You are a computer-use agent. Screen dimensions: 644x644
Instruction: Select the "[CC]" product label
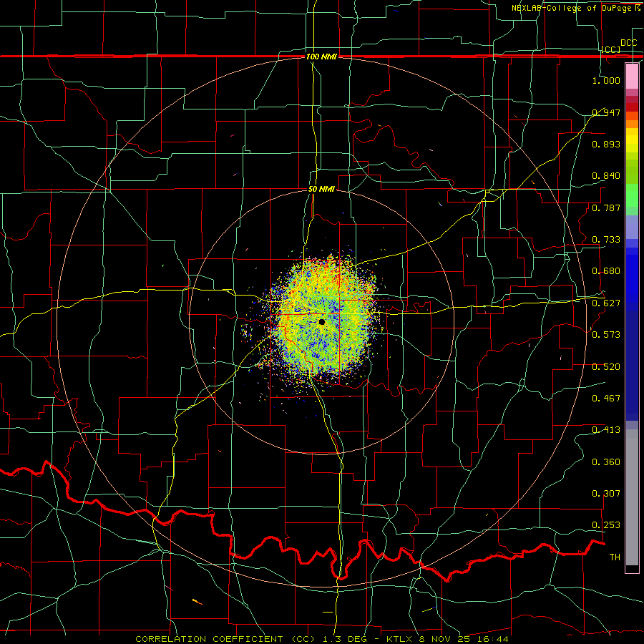(611, 49)
